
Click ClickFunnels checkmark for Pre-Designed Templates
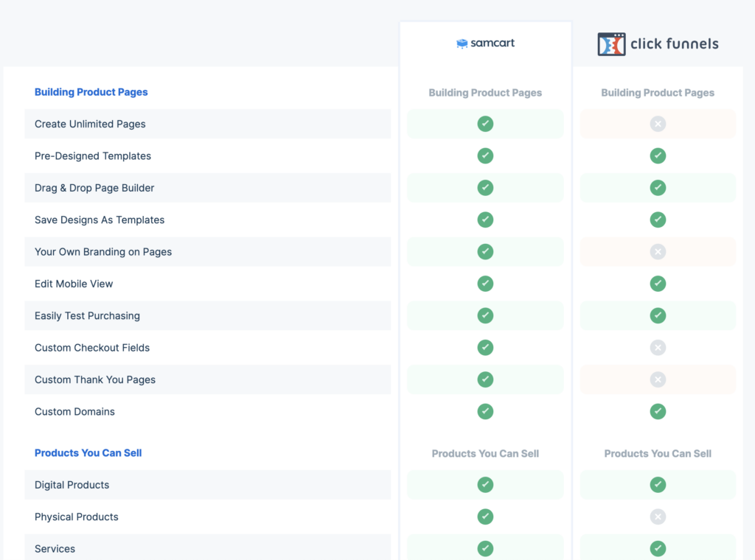coord(658,156)
